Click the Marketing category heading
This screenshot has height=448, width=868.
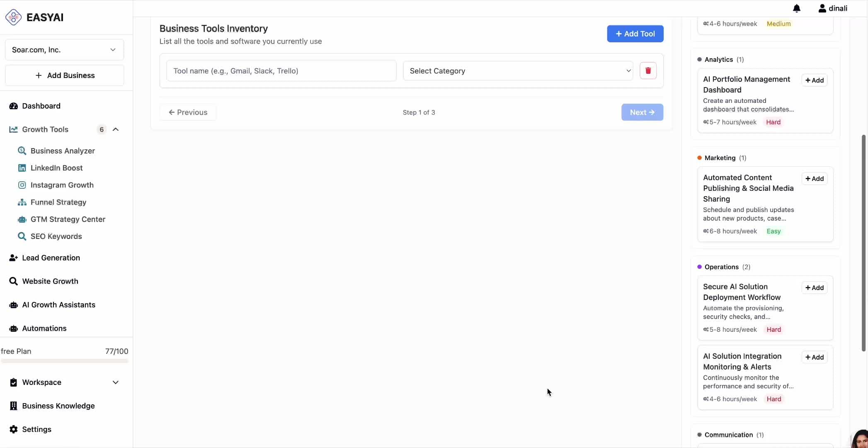[x=720, y=158]
